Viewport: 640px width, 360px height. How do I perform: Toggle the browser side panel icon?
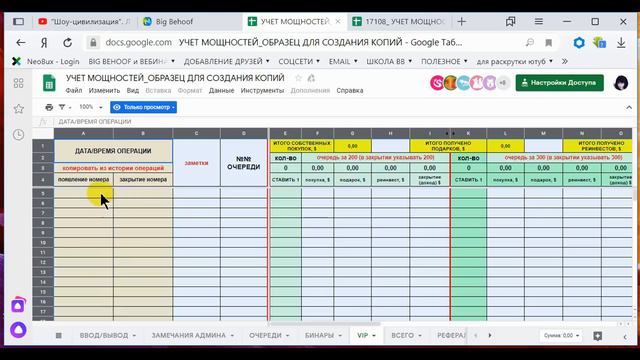click(18, 22)
